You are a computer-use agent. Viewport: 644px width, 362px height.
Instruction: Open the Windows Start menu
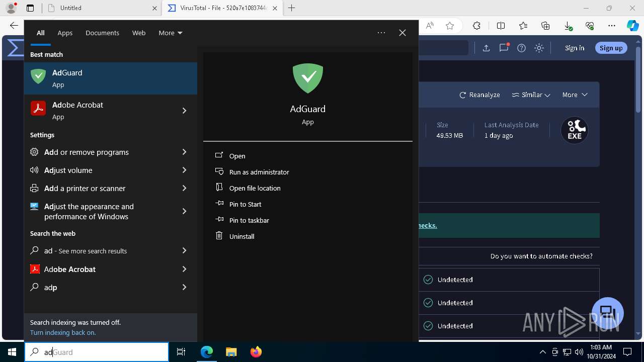pyautogui.click(x=12, y=352)
